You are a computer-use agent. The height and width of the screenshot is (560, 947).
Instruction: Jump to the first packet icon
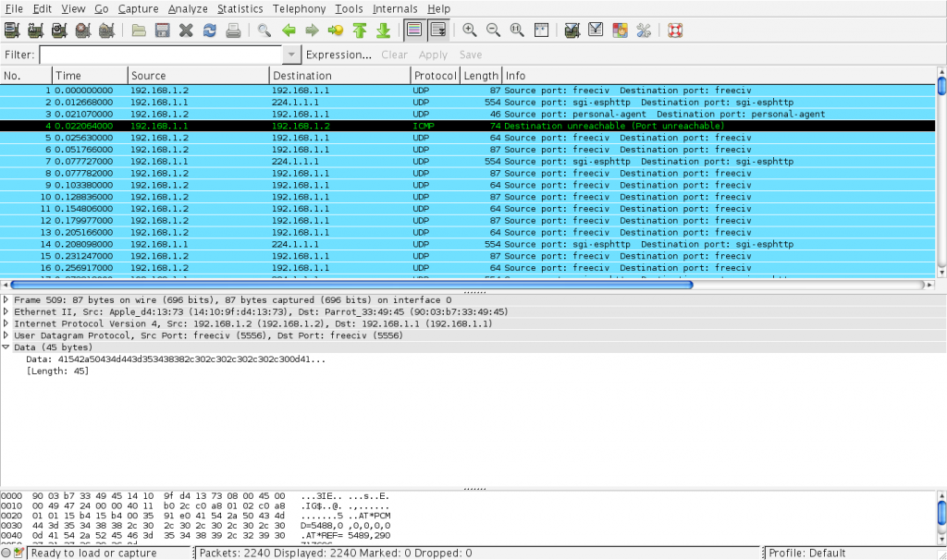pos(360,30)
